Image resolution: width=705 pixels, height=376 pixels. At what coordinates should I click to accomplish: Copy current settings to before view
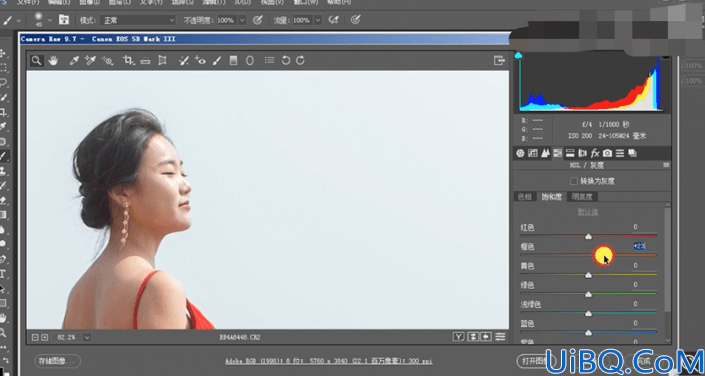[486, 337]
